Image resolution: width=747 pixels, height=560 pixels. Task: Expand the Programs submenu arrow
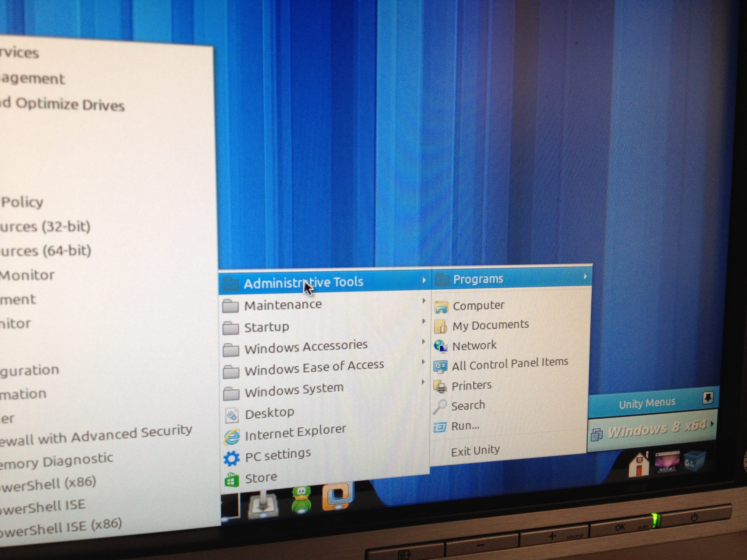tap(585, 276)
